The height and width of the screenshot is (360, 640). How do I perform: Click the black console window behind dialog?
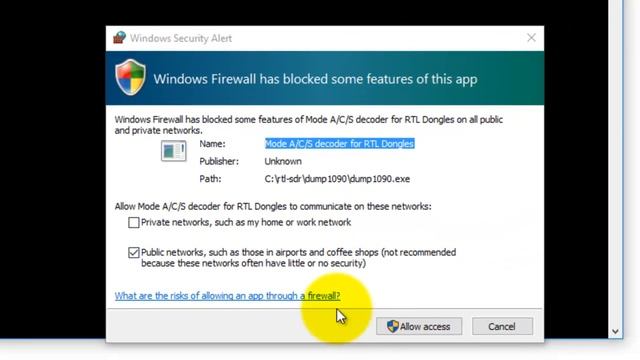[52, 163]
